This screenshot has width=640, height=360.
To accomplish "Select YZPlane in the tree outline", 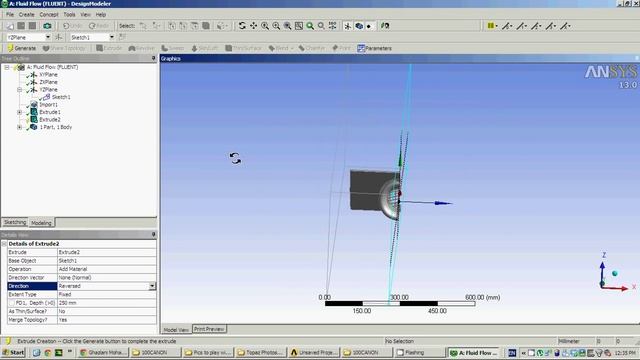I will [48, 89].
